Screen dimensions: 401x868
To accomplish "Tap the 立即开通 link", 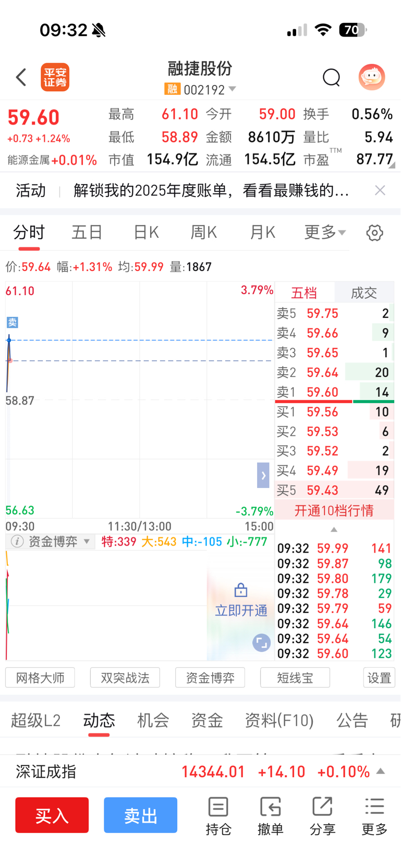I will [241, 610].
